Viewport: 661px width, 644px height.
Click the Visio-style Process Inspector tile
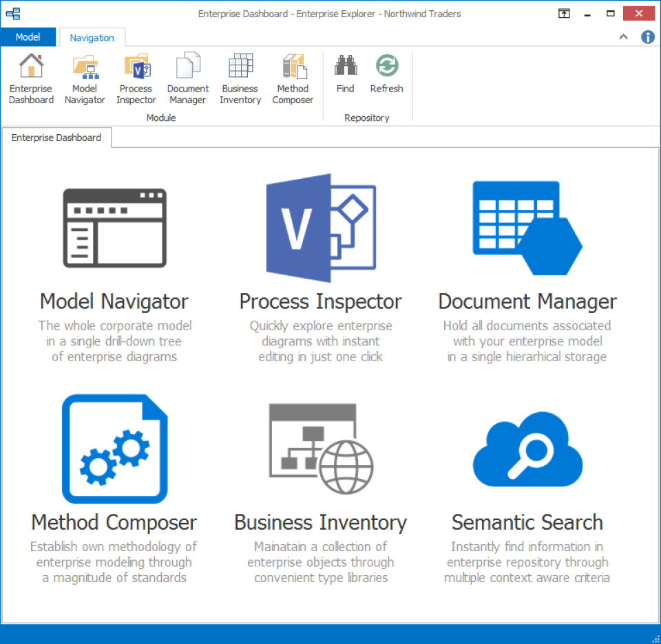(320, 228)
